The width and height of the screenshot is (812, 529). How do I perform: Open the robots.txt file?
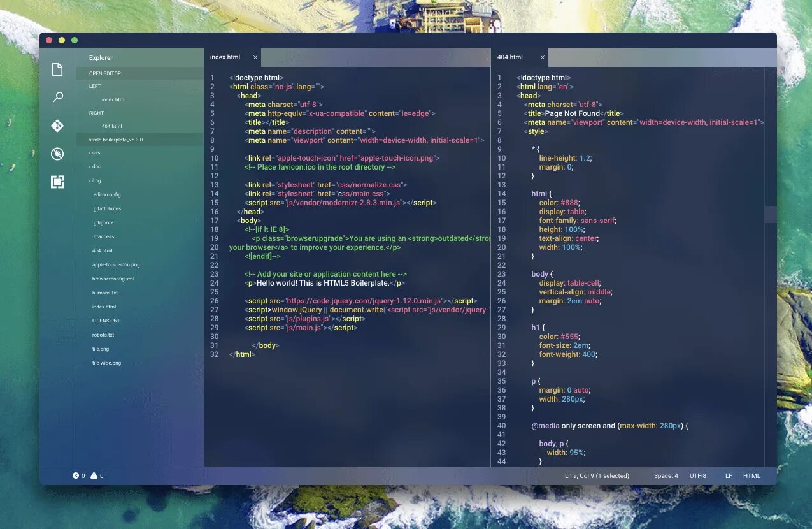pos(103,335)
